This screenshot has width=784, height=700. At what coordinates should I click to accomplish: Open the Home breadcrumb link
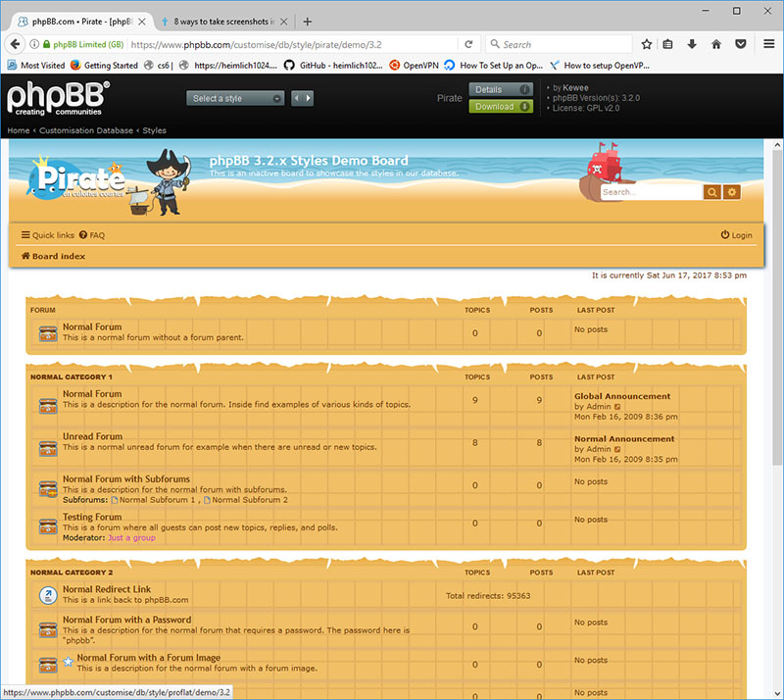click(19, 130)
